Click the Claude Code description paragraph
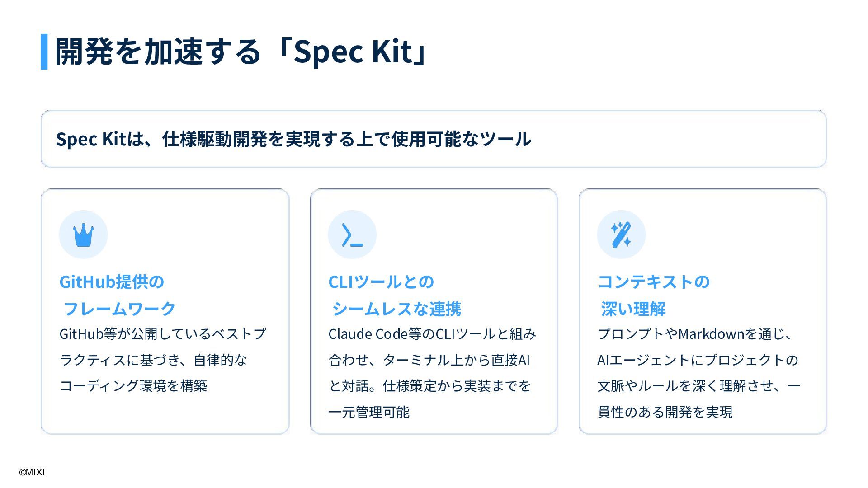The height and width of the screenshot is (488, 868). coord(432,373)
